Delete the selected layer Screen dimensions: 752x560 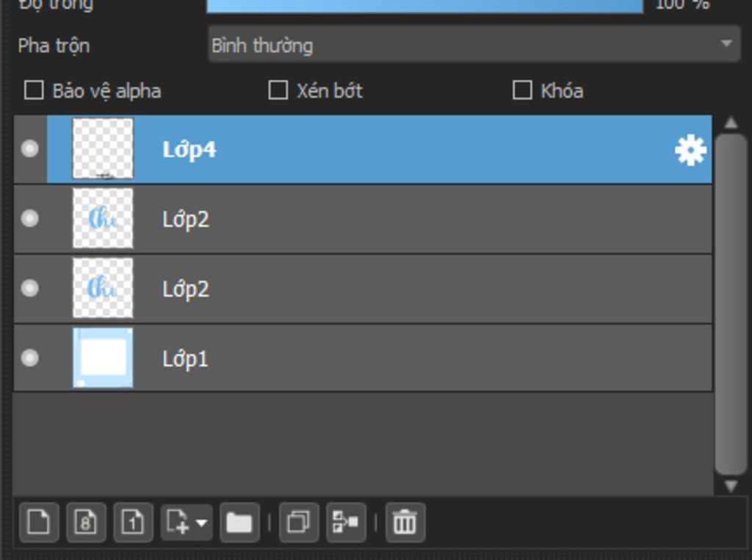(405, 523)
